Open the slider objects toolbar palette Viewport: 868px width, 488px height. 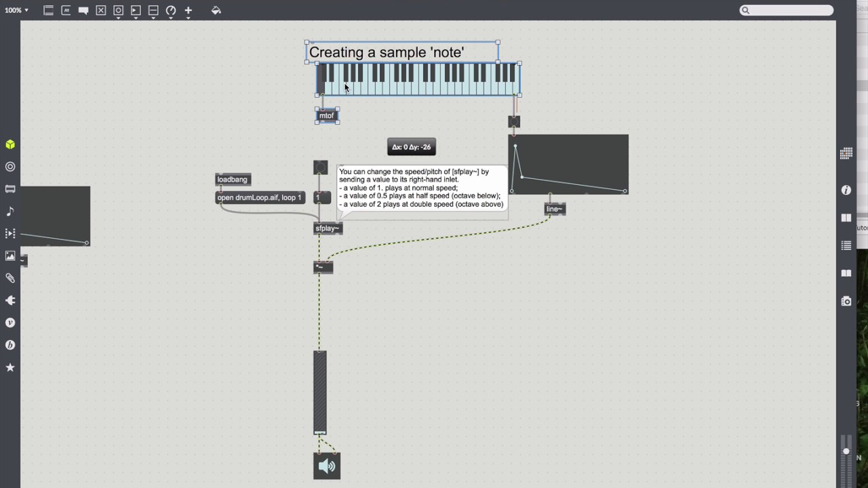click(153, 10)
